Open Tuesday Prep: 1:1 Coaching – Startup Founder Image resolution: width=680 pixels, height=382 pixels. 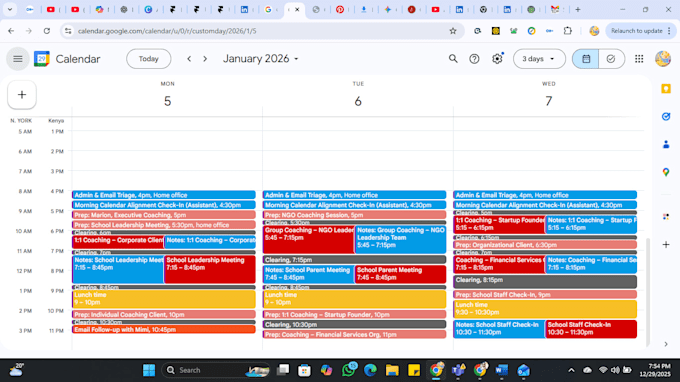(x=354, y=315)
